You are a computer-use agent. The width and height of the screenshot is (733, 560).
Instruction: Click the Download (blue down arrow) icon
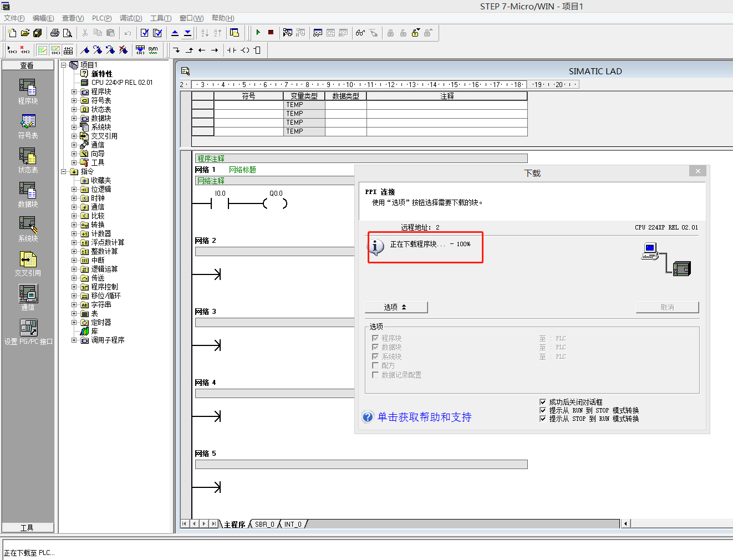click(x=188, y=33)
